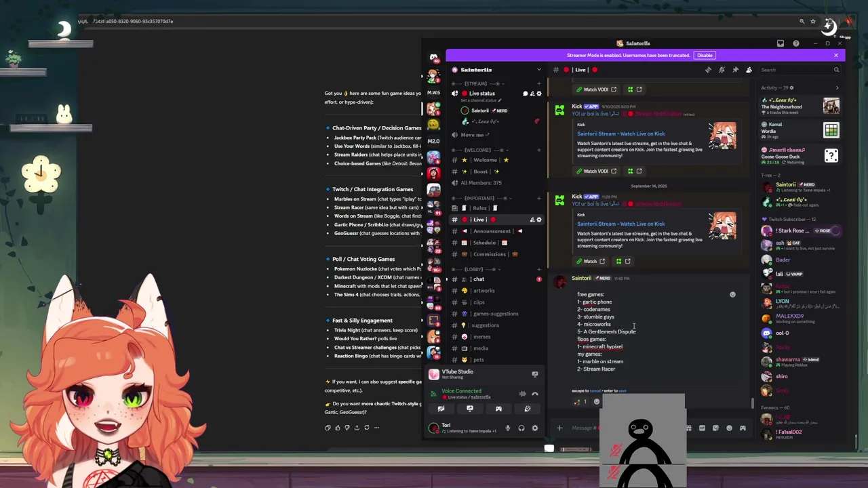The height and width of the screenshot is (488, 868).
Task: Disconnect from voice call
Action: click(x=534, y=394)
